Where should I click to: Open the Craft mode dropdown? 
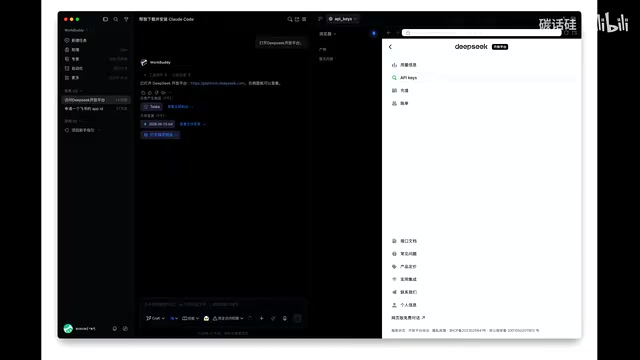click(x=155, y=318)
